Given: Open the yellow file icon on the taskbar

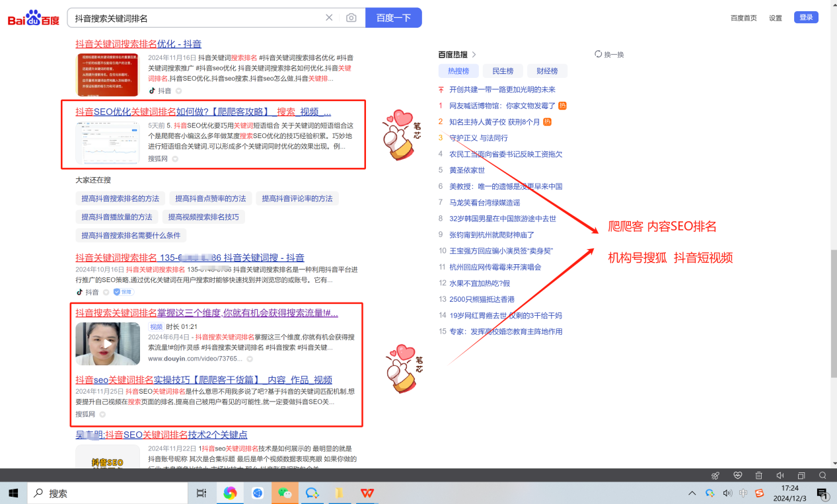Looking at the screenshot, I should [x=339, y=493].
